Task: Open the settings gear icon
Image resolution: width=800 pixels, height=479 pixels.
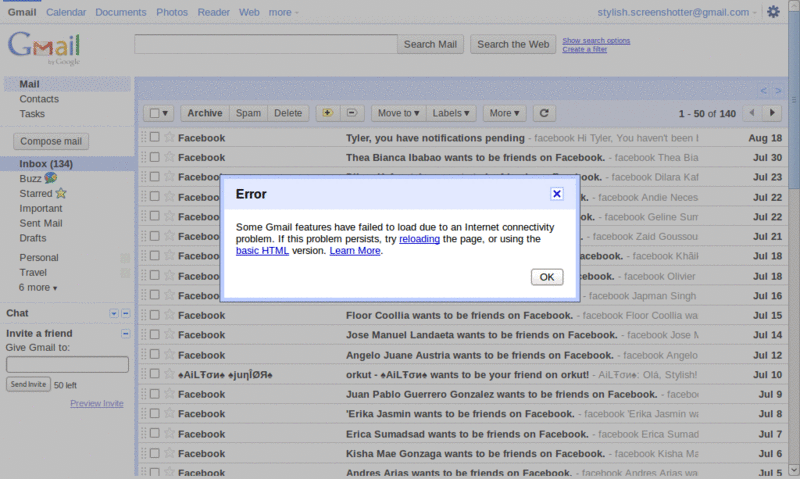Action: pos(773,12)
